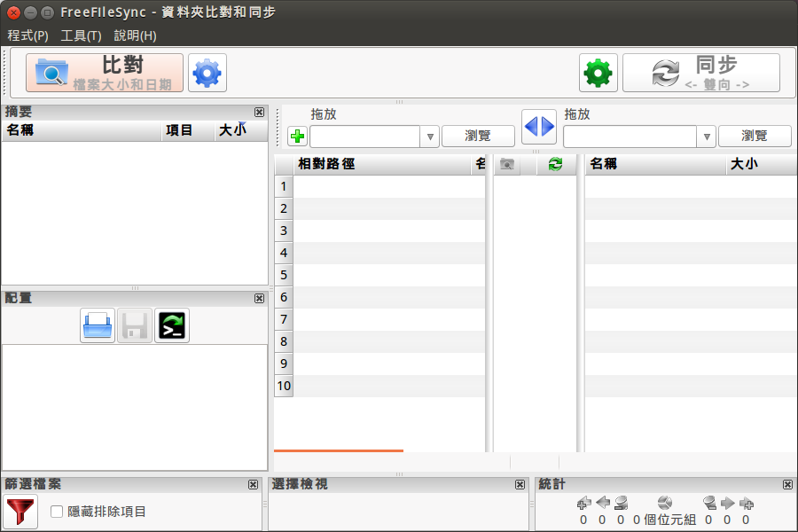Sort by 項目 column header

click(188, 130)
